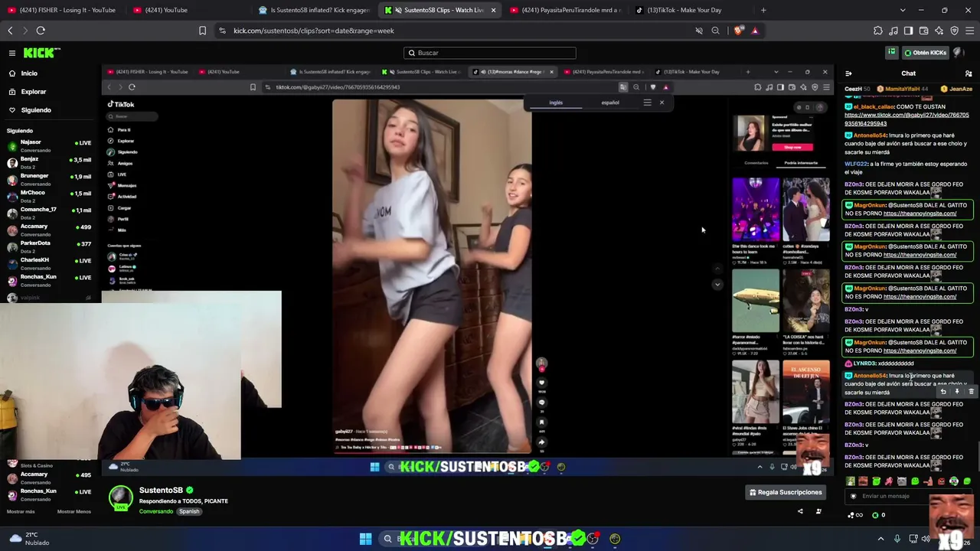Switch to the FISHER - Losing It YouTube tab
The height and width of the screenshot is (551, 980).
pos(61,10)
